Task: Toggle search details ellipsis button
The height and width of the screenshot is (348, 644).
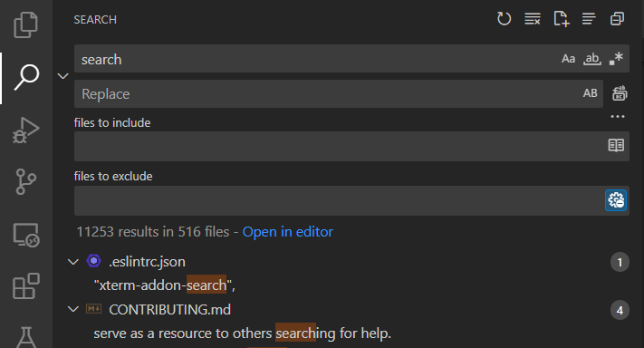Action: [618, 117]
